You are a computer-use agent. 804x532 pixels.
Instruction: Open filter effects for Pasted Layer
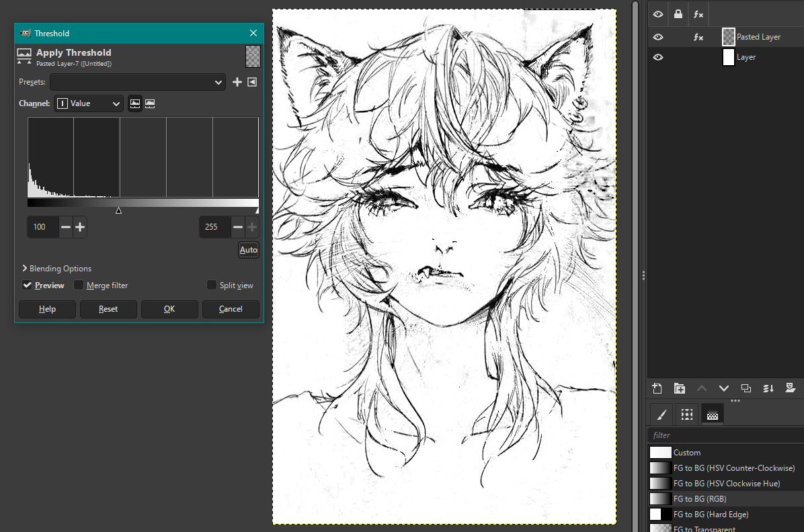click(x=698, y=37)
